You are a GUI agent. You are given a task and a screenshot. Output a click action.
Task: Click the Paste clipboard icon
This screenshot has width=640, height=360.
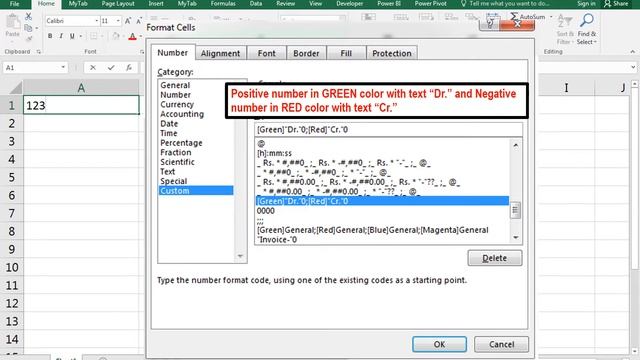tap(13, 22)
